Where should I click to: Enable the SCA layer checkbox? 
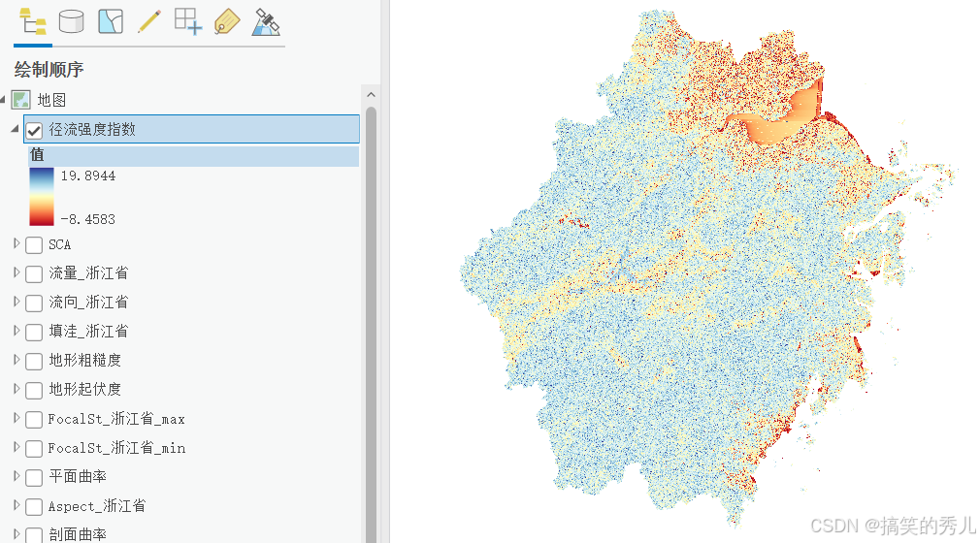34,245
